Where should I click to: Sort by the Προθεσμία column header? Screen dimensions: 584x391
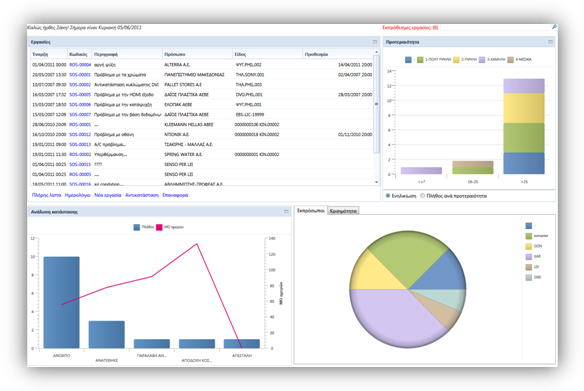point(338,54)
